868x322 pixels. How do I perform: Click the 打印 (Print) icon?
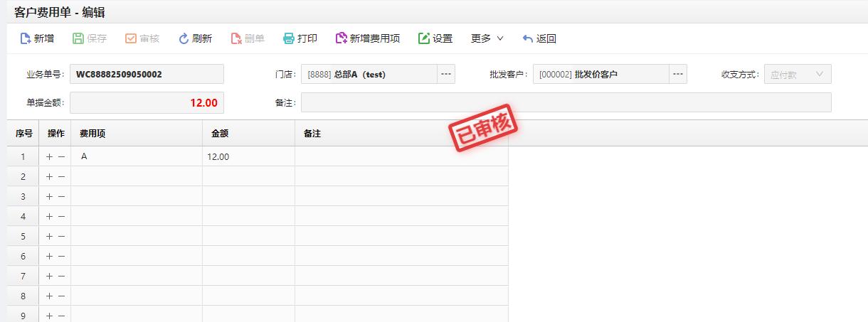289,38
